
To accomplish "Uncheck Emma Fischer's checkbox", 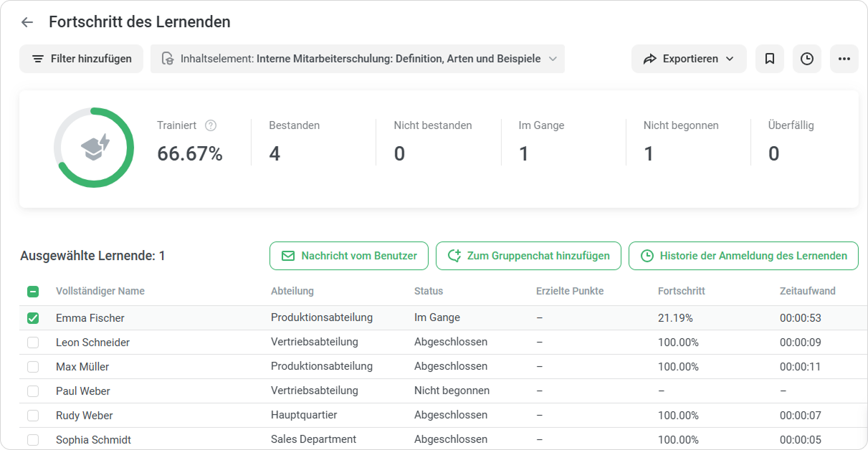I will tap(33, 318).
